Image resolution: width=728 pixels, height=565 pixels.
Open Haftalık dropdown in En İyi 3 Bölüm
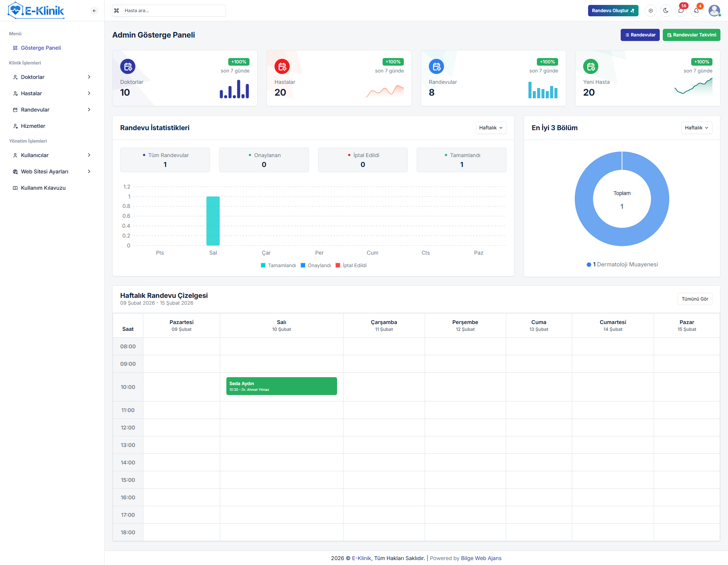click(x=697, y=128)
